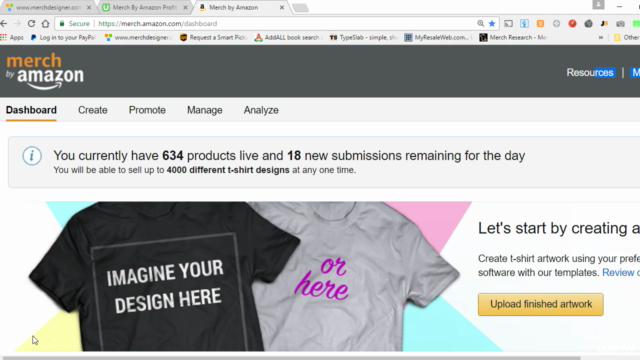
Task: Click the orange square extension icon
Action: 540,24
